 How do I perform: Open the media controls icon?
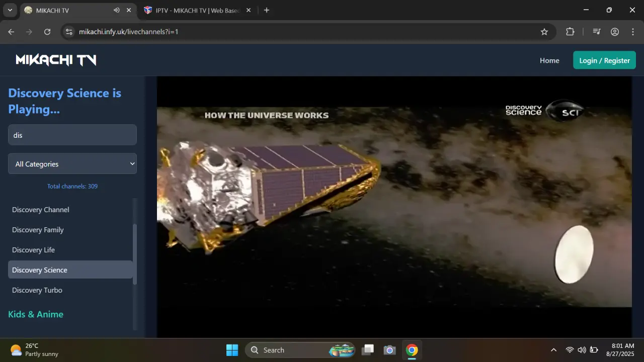[597, 32]
